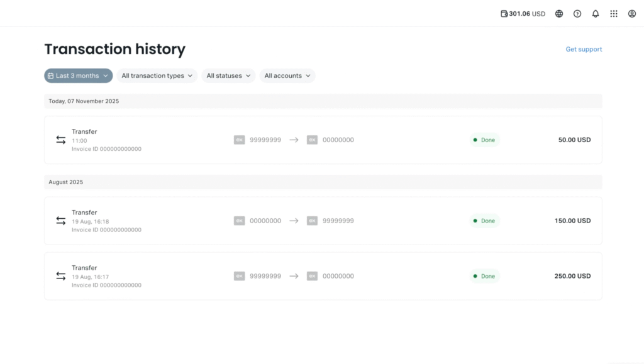Click the Done status badge on 250.00 USD transfer
The image size is (644, 364).
pos(484,276)
